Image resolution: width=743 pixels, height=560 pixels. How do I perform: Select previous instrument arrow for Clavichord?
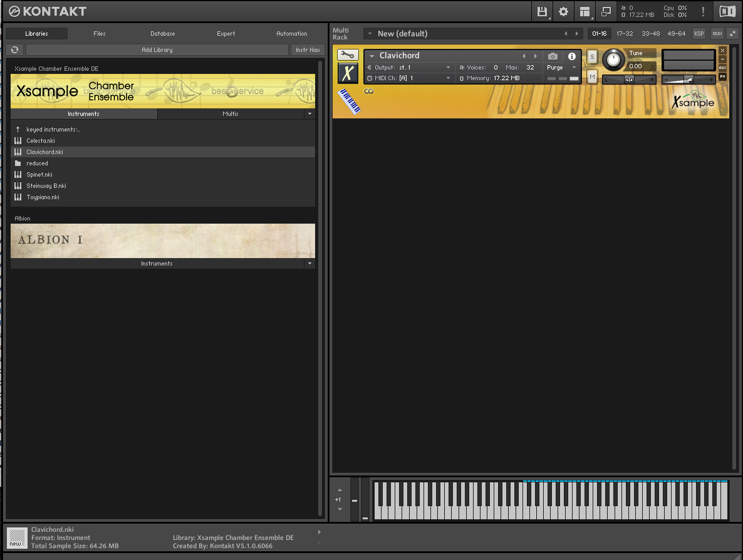[x=524, y=56]
